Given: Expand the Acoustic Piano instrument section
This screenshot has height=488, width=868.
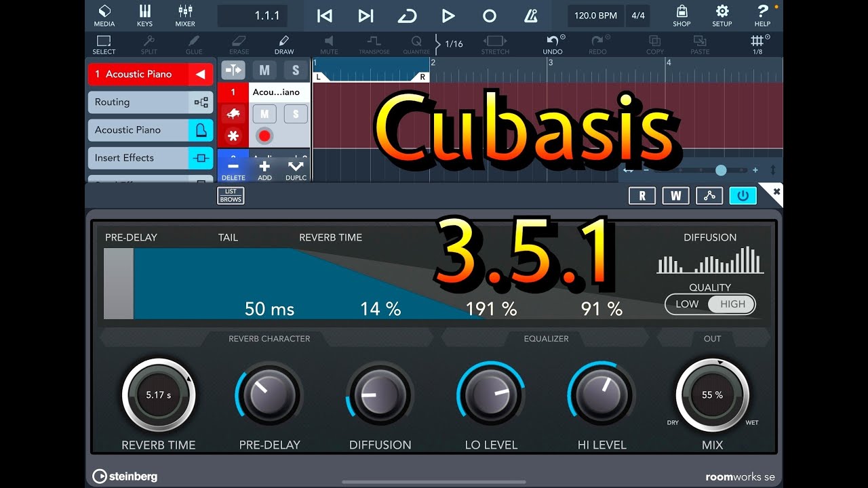Looking at the screenshot, I should click(x=150, y=130).
